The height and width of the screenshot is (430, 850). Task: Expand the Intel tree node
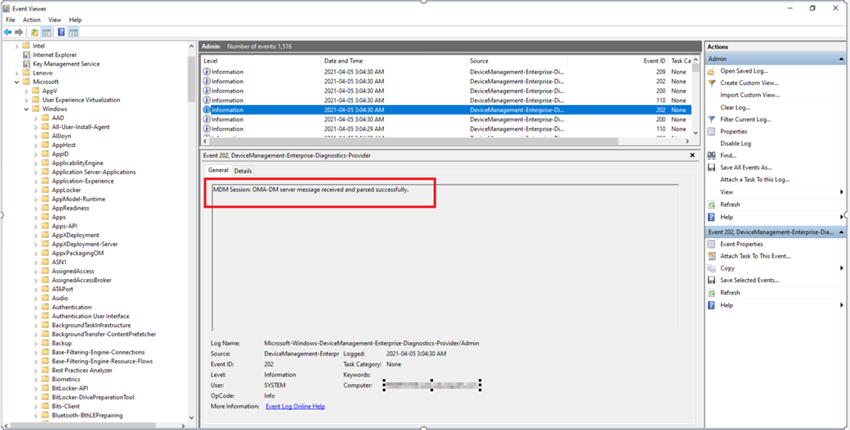click(x=17, y=46)
